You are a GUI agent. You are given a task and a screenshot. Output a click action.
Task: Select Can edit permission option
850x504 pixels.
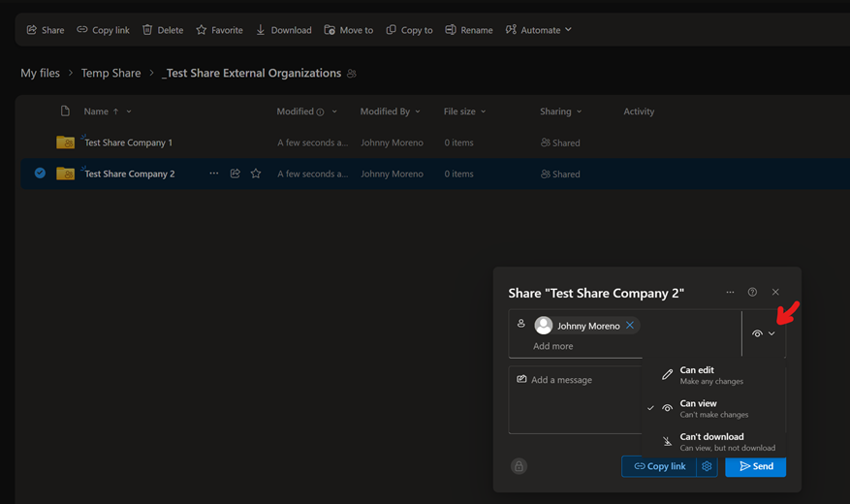click(713, 375)
